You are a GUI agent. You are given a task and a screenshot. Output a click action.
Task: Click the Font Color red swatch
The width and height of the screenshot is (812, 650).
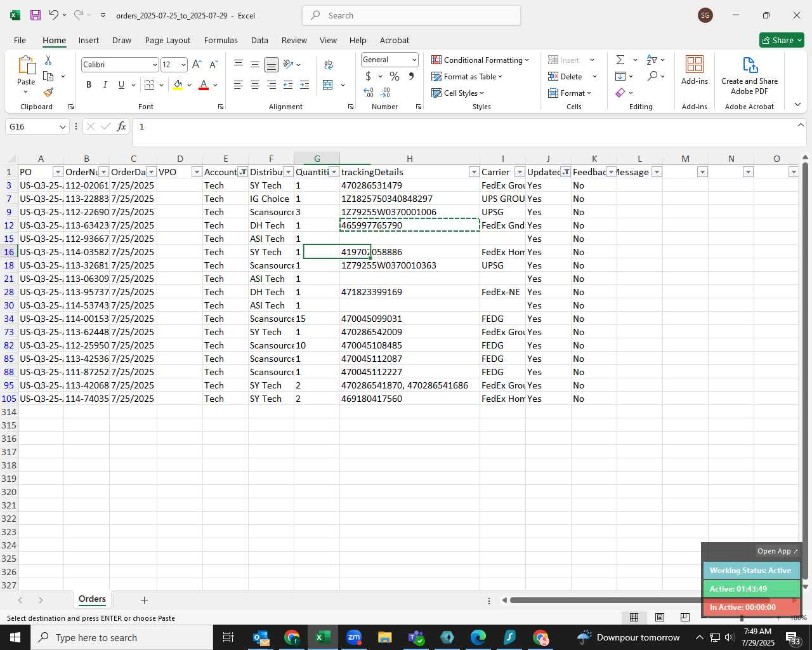point(204,84)
